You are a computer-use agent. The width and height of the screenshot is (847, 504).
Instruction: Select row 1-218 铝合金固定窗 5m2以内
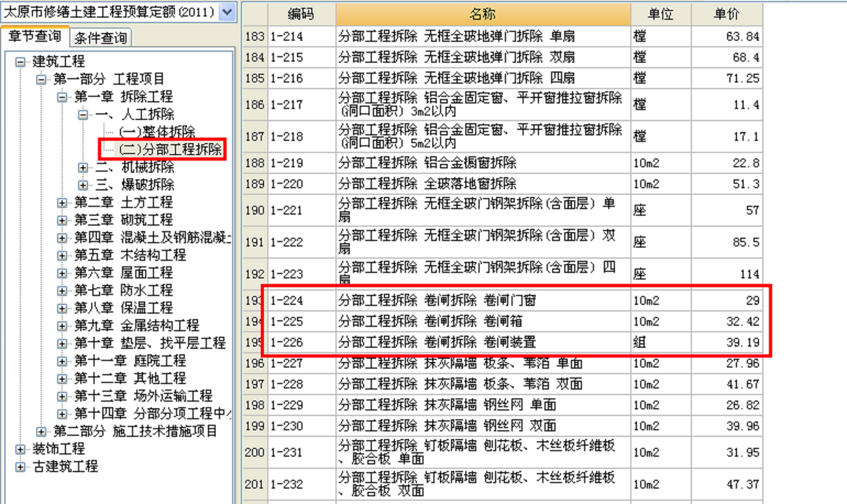click(x=502, y=136)
